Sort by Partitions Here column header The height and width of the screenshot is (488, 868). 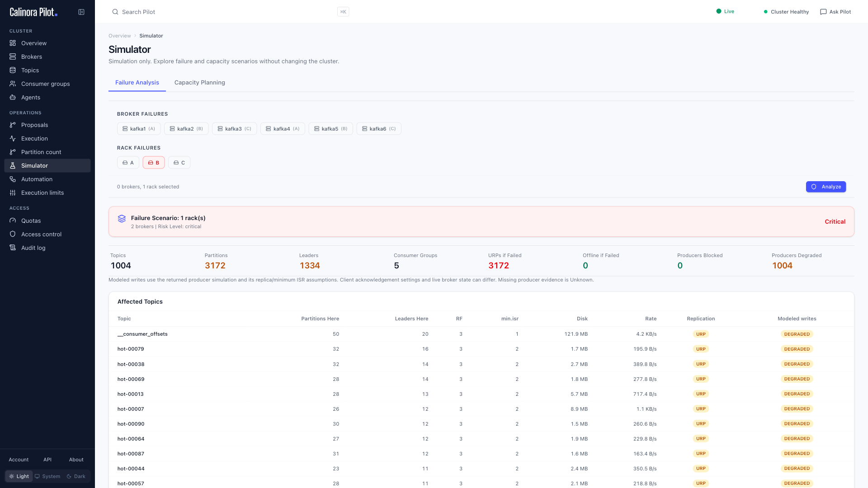click(x=320, y=319)
